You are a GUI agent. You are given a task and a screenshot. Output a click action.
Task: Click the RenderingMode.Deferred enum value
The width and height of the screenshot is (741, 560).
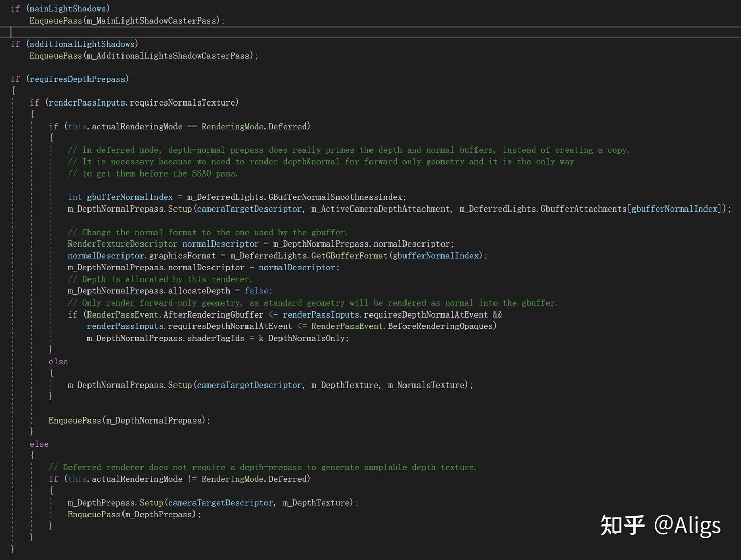(x=256, y=126)
